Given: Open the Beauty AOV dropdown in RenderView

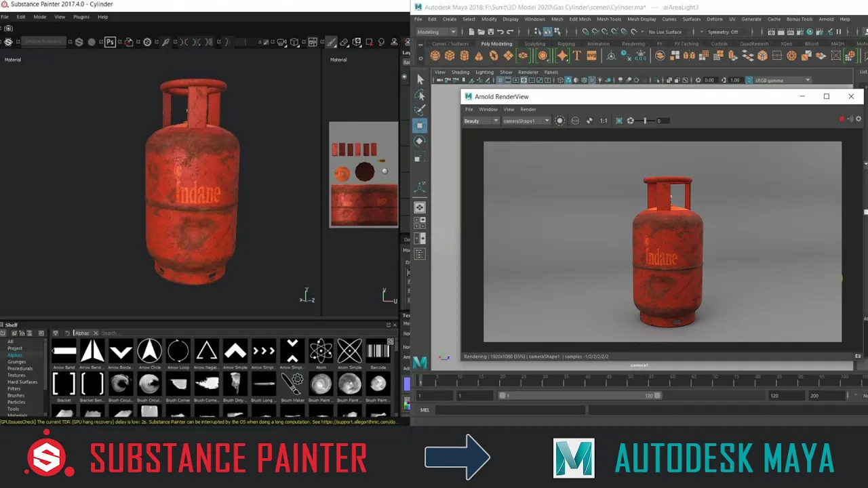Looking at the screenshot, I should tap(481, 121).
